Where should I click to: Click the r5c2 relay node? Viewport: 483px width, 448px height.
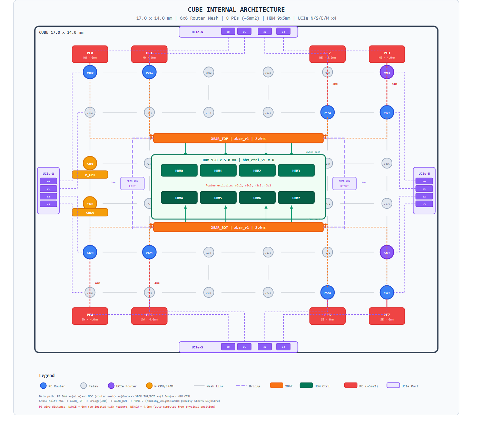[209, 293]
